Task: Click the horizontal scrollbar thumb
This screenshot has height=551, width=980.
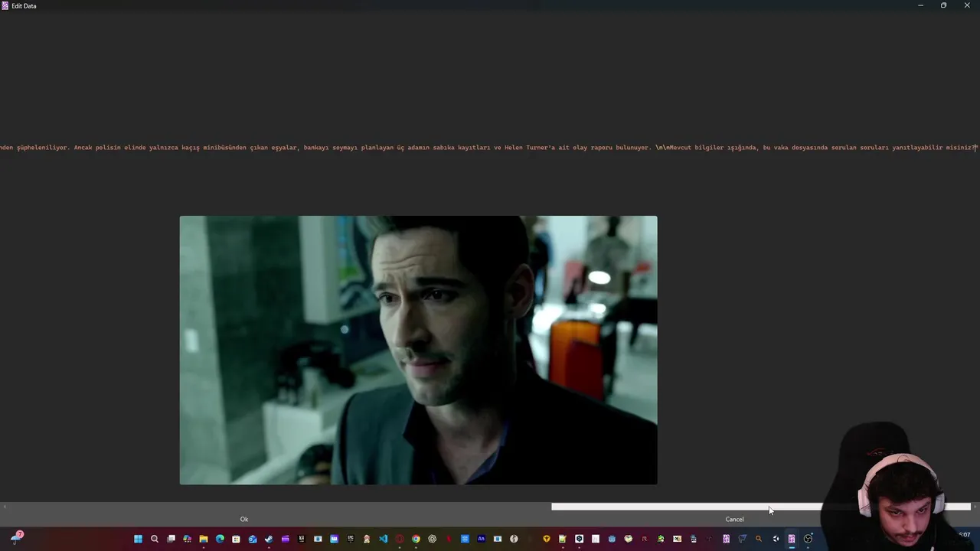Action: (761, 507)
